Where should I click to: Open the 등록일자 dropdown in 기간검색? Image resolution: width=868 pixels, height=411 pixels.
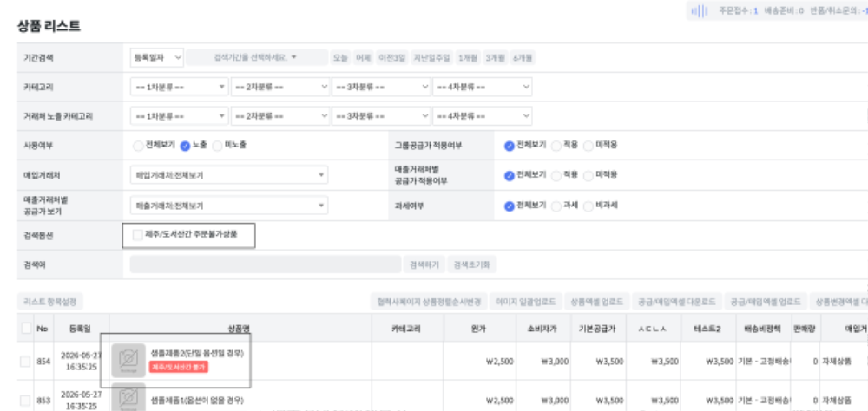click(156, 57)
